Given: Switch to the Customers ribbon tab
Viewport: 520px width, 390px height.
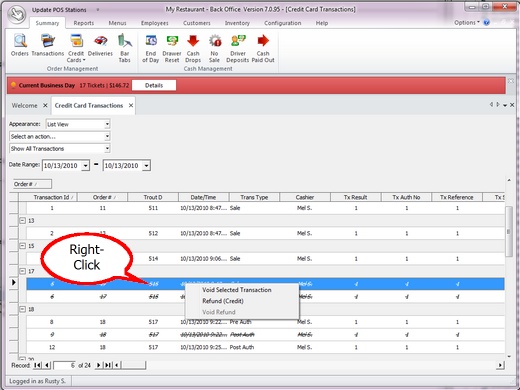Looking at the screenshot, I should click(x=197, y=23).
